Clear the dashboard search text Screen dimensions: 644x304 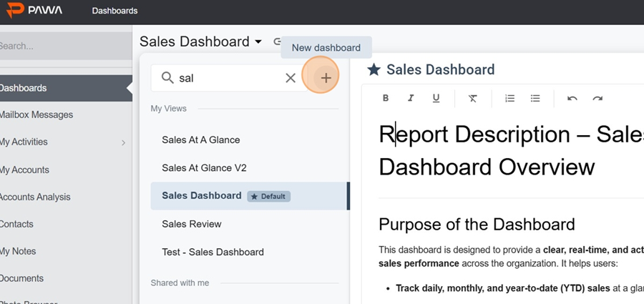(x=291, y=78)
